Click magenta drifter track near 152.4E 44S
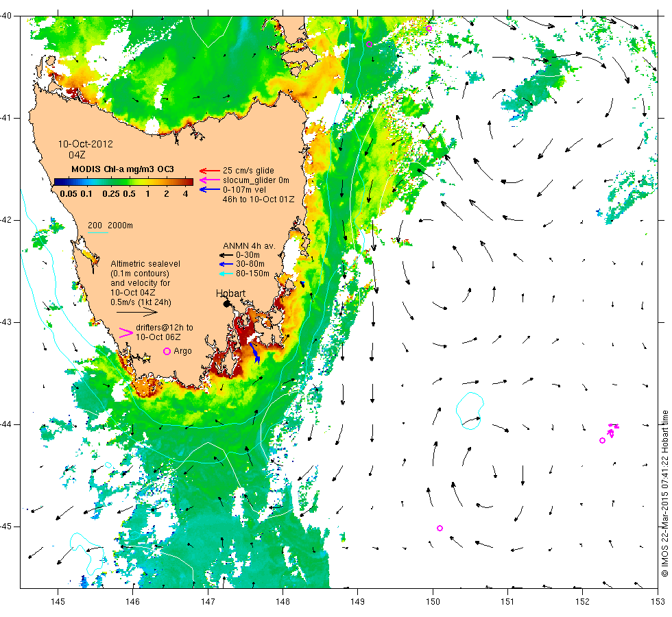This screenshot has height=617, width=672. [613, 430]
